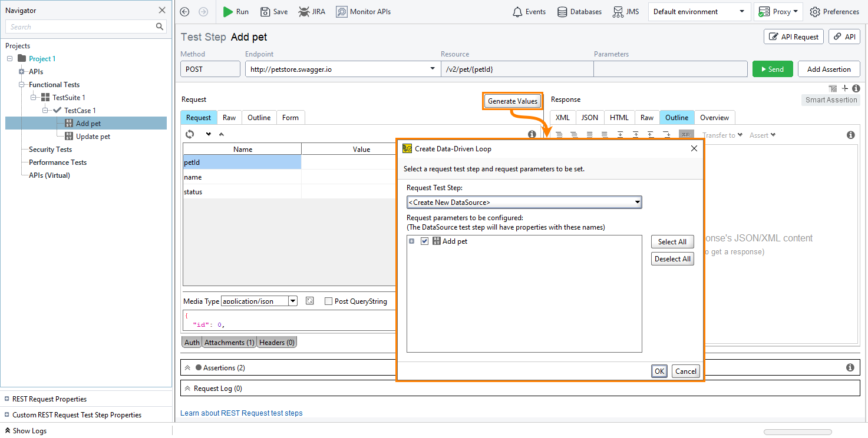Click the plus icon above Smart Assertion
868x438 pixels.
pyautogui.click(x=845, y=88)
